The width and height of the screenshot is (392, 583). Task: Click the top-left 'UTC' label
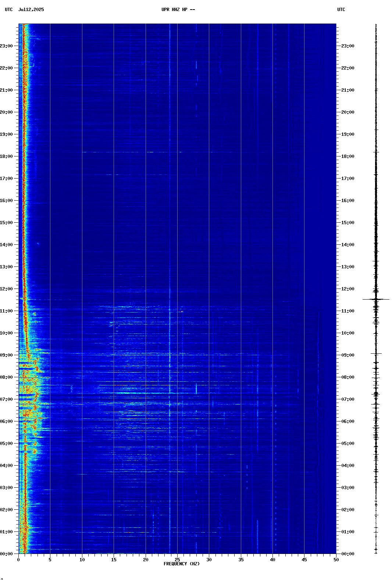[9, 10]
